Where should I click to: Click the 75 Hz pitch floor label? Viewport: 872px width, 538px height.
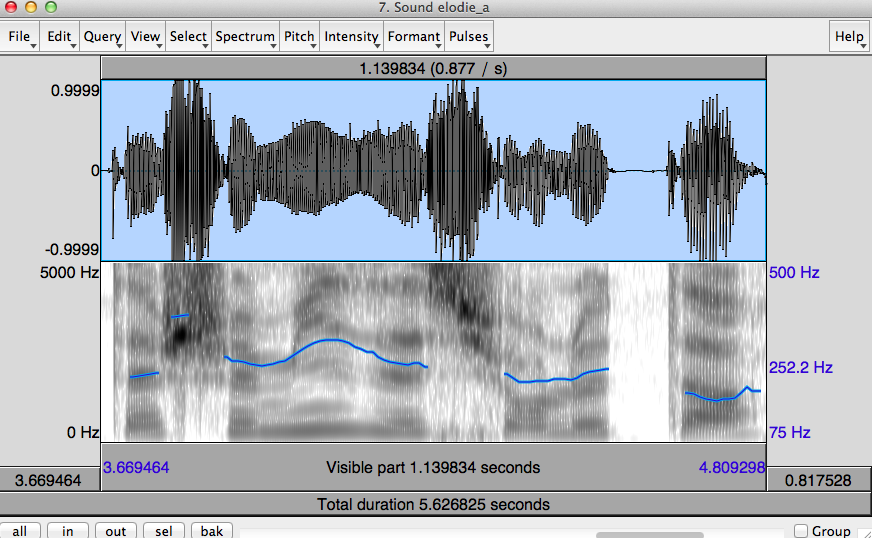pyautogui.click(x=790, y=432)
